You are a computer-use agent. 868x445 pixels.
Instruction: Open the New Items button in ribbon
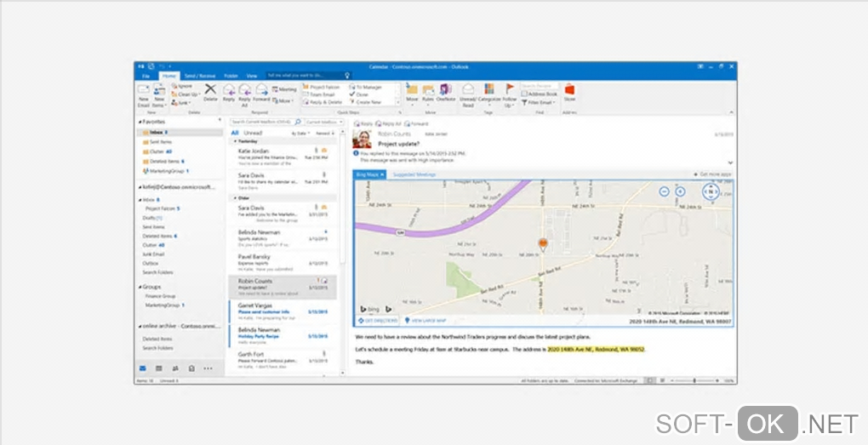pyautogui.click(x=159, y=95)
